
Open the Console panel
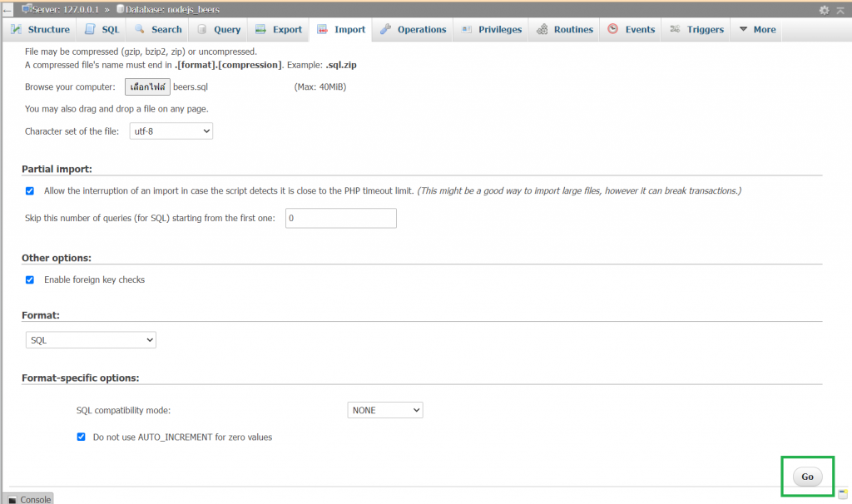[x=30, y=499]
